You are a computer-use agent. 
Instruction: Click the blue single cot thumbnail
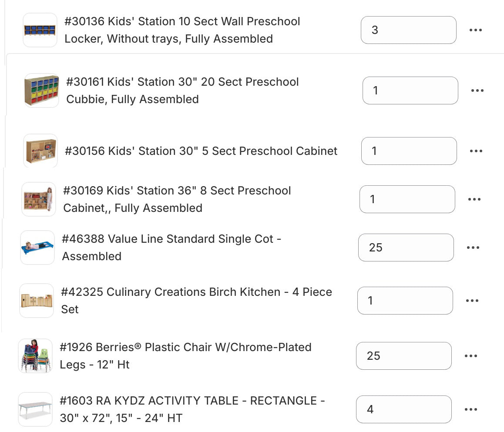(37, 248)
